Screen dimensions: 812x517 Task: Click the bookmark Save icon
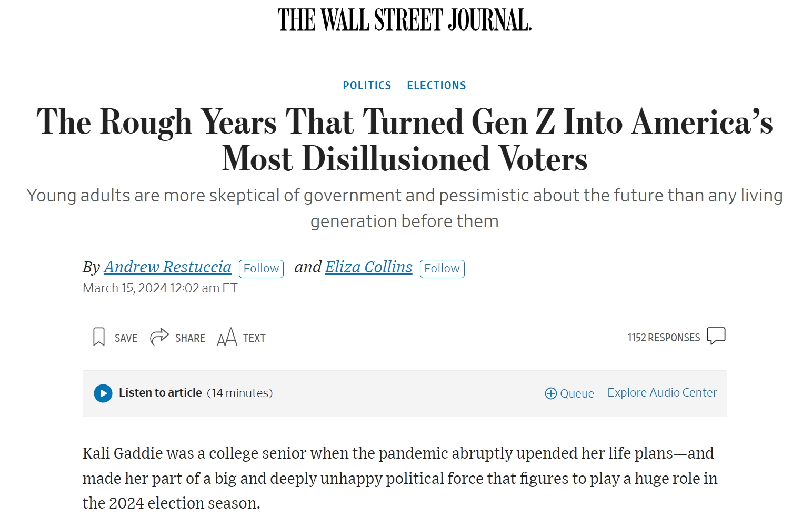(98, 337)
